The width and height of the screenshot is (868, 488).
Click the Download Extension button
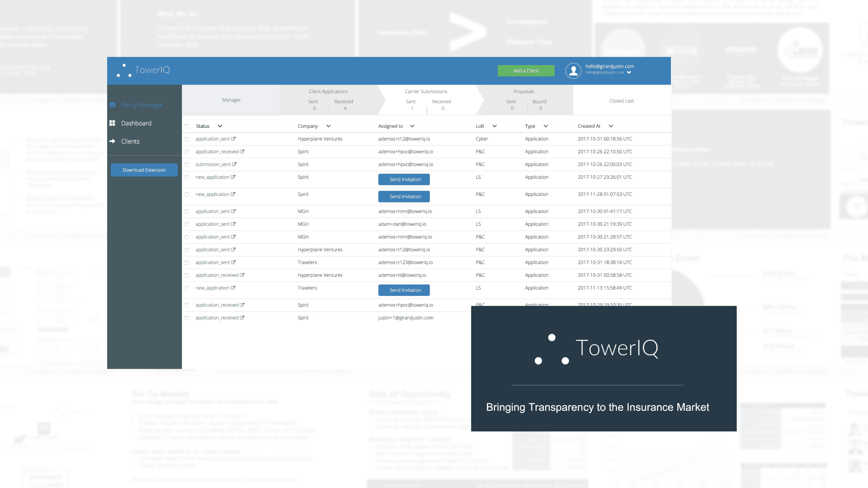pyautogui.click(x=144, y=170)
